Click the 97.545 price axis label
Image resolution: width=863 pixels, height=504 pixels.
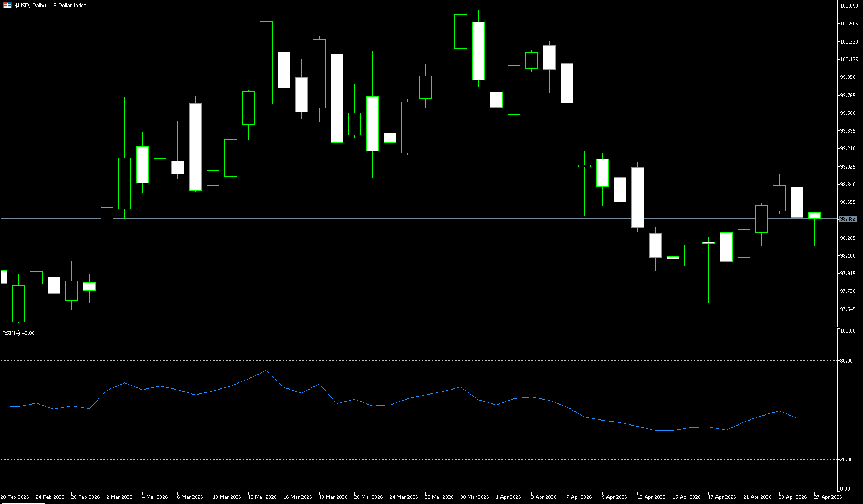coord(848,309)
